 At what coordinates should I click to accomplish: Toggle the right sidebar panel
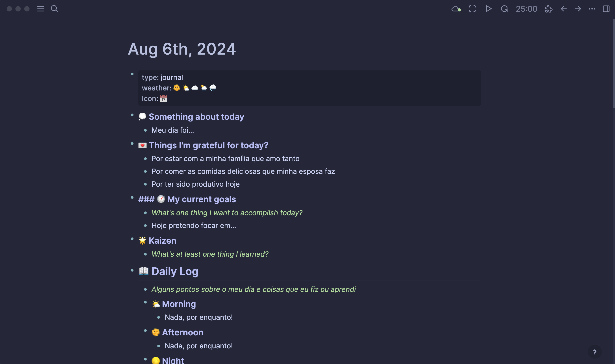coord(606,9)
